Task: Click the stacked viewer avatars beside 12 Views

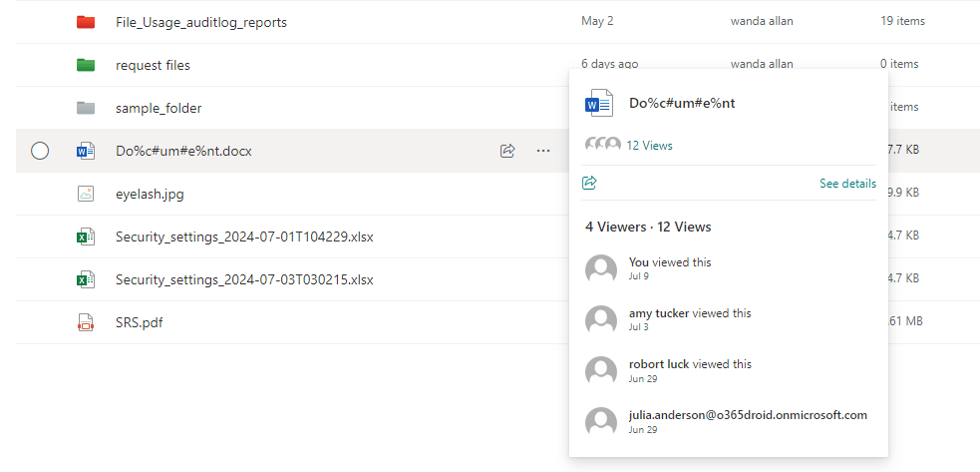Action: click(602, 146)
